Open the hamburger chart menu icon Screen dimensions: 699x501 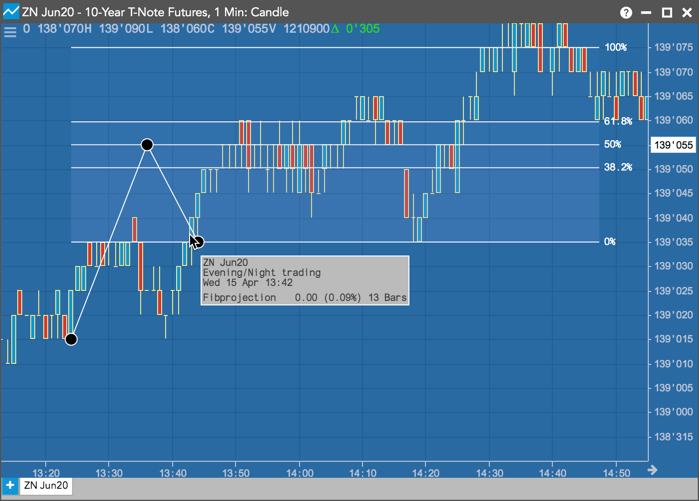pos(10,31)
